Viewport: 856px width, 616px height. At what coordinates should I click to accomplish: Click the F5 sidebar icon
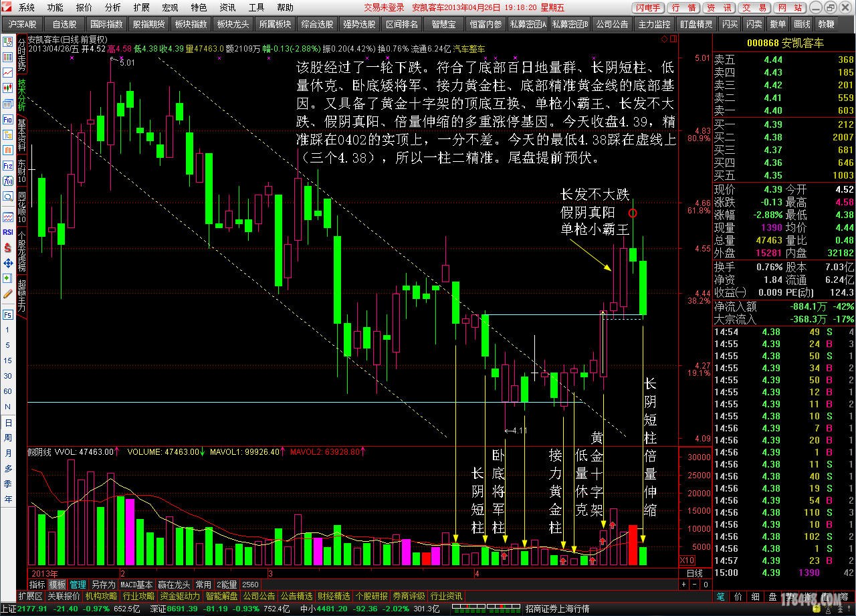click(8, 314)
